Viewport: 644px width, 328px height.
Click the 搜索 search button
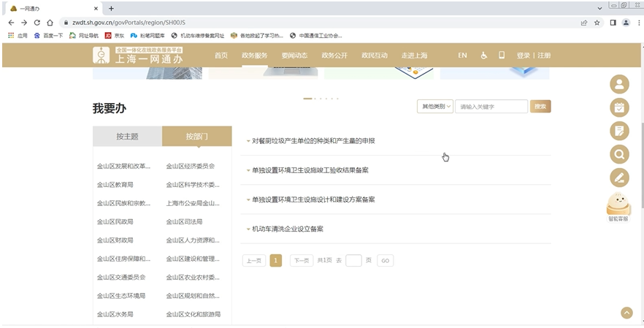[540, 107]
